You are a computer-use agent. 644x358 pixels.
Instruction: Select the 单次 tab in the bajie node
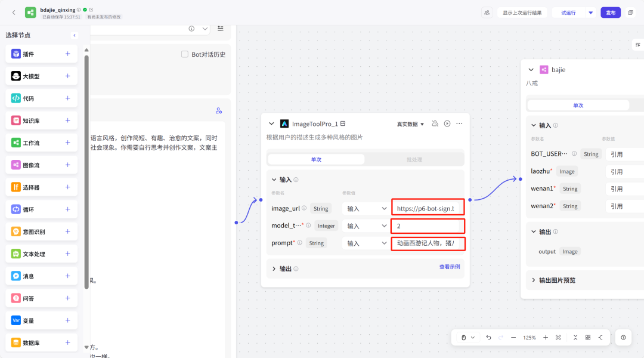tap(578, 106)
